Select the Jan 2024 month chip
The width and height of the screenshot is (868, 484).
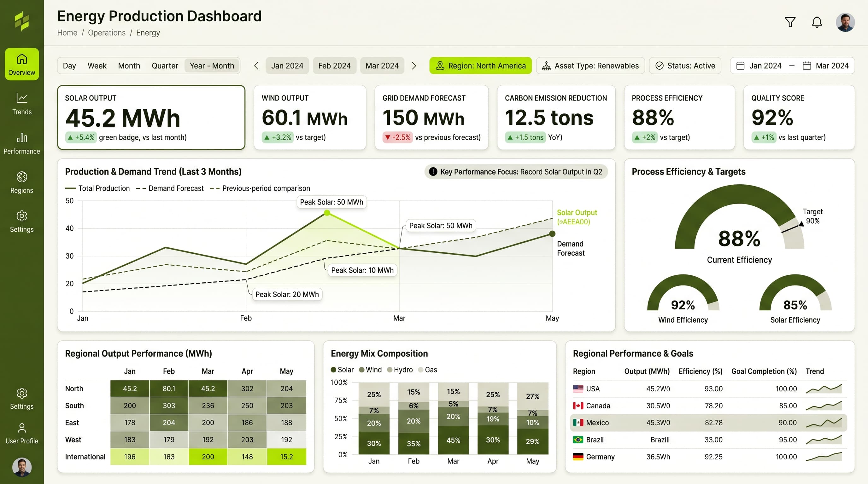point(287,66)
